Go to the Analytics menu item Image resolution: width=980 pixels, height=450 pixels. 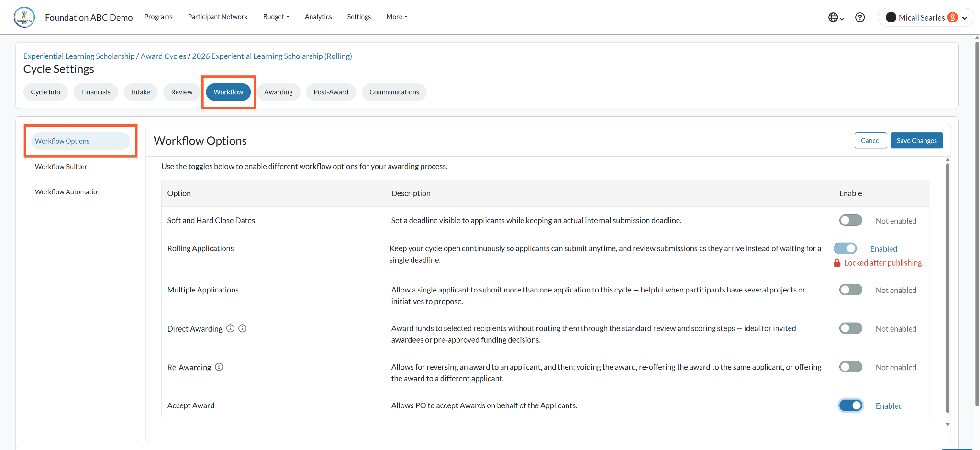click(x=318, y=17)
